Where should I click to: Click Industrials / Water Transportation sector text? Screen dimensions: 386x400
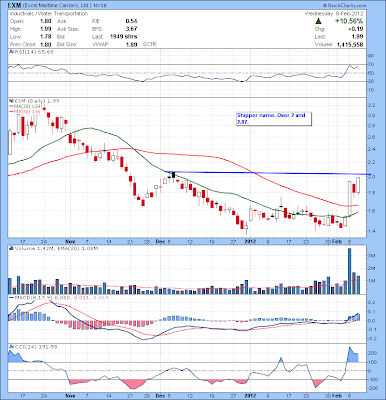coord(49,14)
